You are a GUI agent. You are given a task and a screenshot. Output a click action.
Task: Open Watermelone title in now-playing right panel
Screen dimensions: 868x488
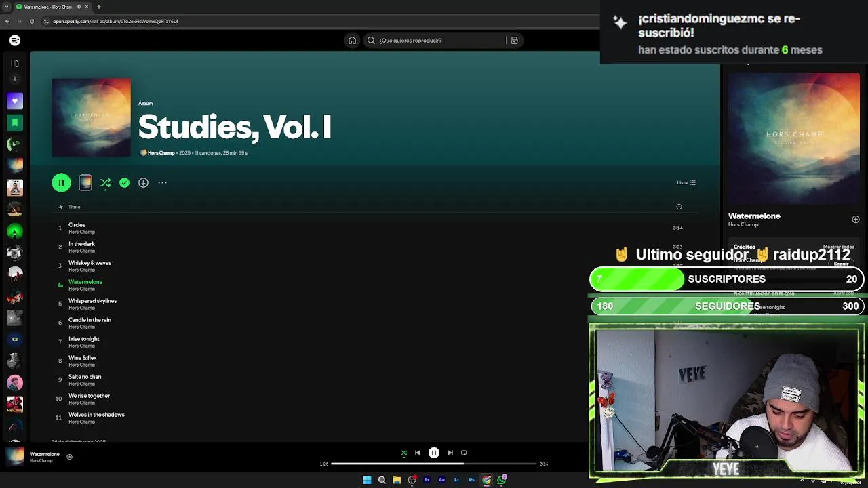[754, 216]
